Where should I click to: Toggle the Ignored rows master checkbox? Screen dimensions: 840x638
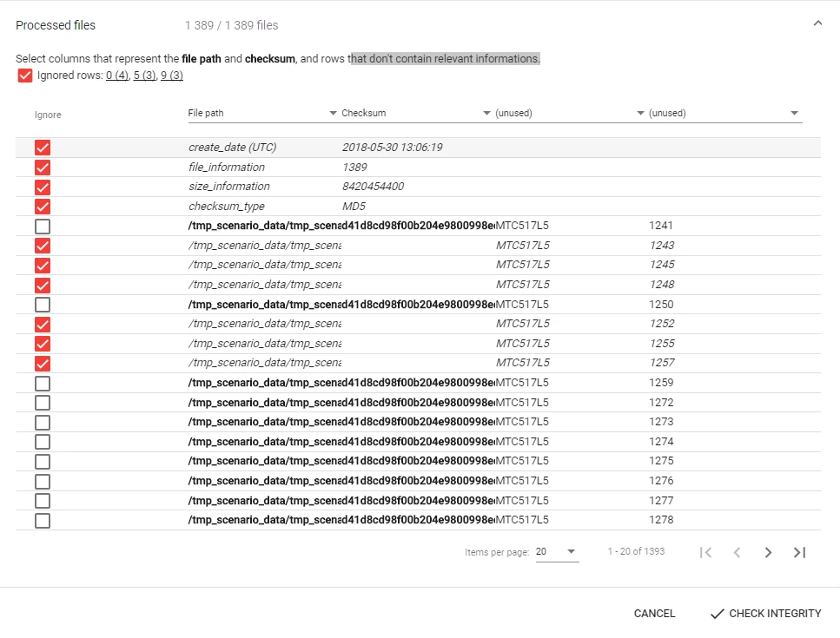(x=25, y=76)
